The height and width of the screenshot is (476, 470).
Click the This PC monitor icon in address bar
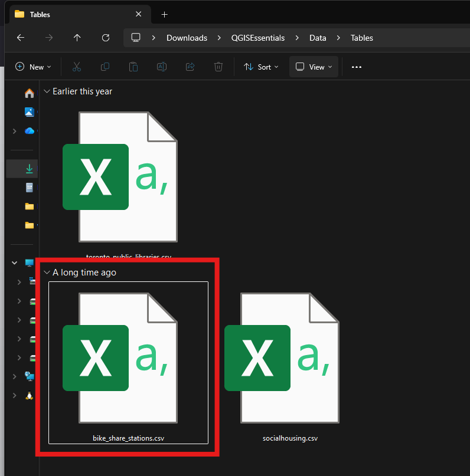(x=135, y=38)
